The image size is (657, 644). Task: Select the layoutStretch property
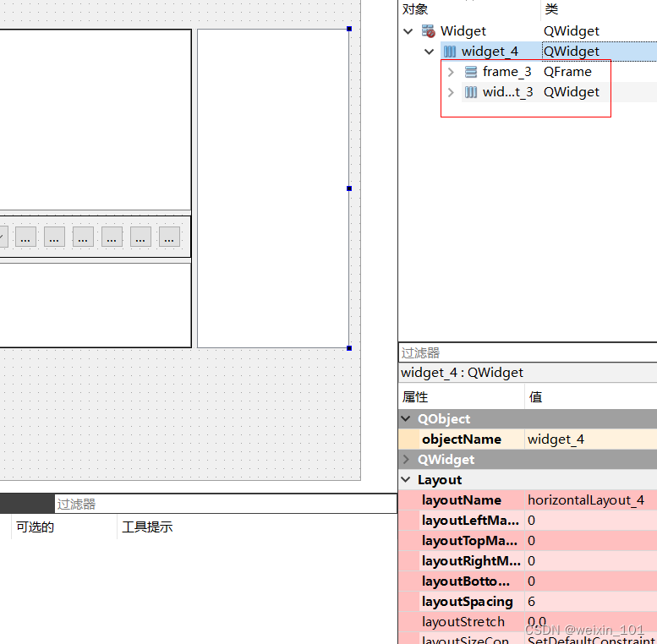462,622
